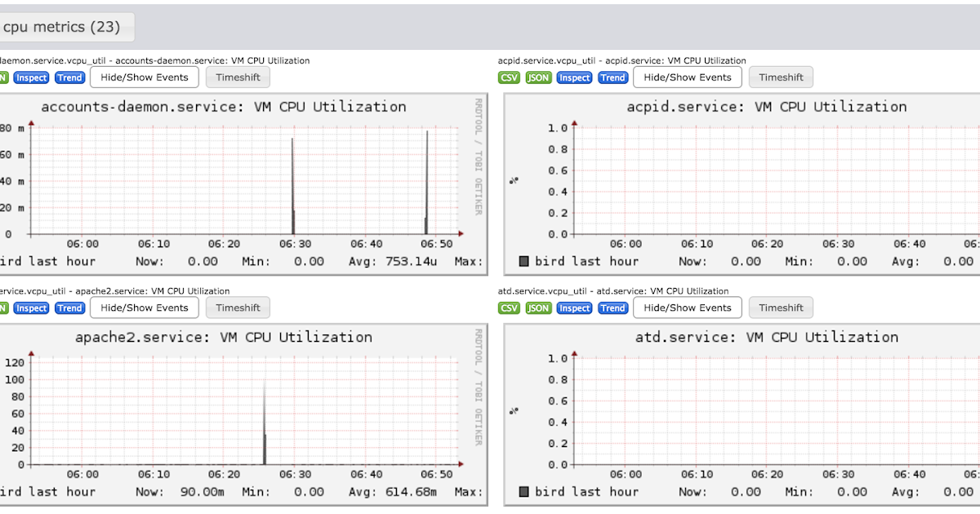This screenshot has height=514, width=980.
Task: Toggle Hide/Show Events on apache2 chart
Action: pos(144,308)
